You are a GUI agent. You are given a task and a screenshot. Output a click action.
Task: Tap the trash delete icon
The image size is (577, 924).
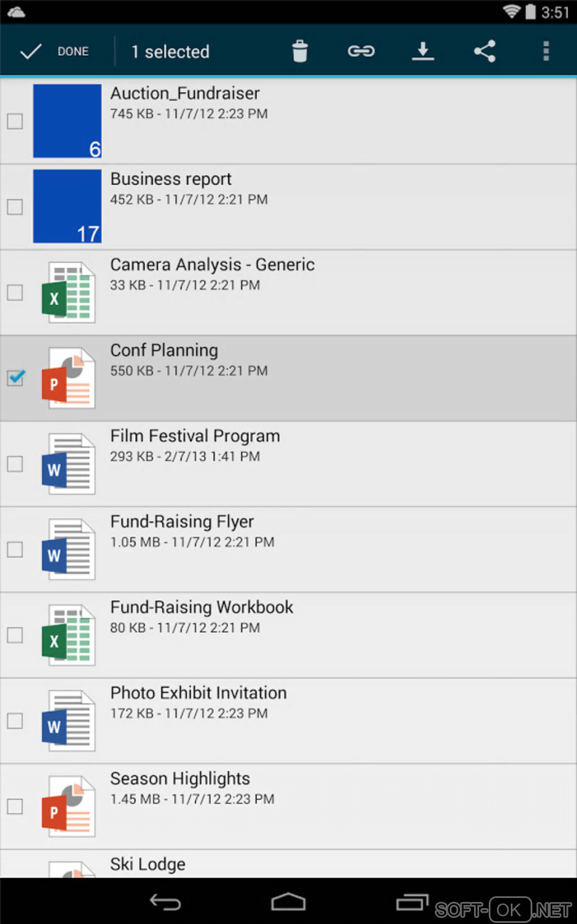tap(300, 51)
